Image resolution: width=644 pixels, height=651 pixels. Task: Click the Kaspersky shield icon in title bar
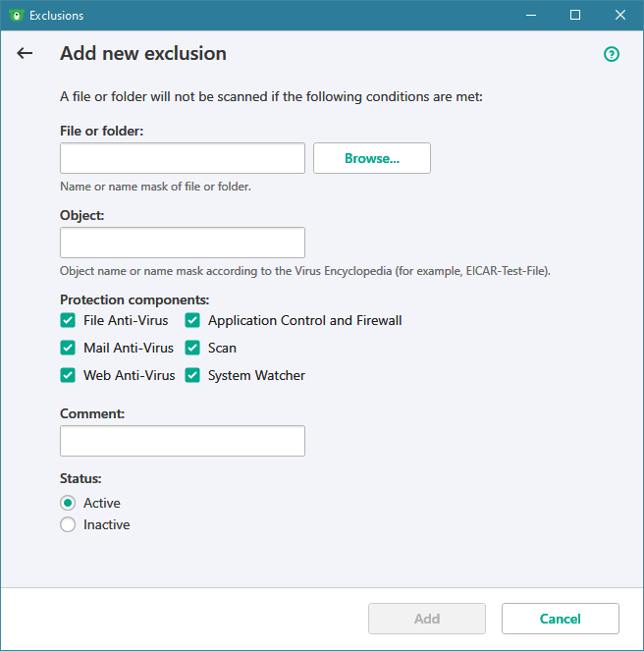16,16
